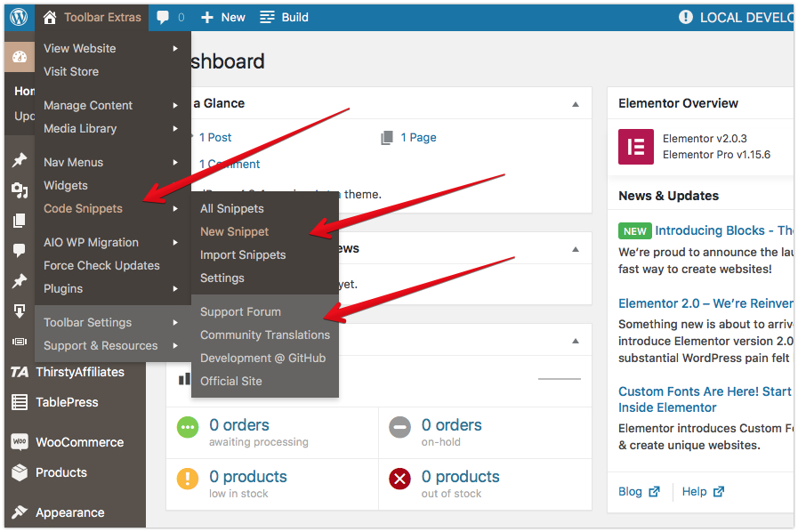Click the Local Development warning icon
The image size is (798, 532).
686,17
